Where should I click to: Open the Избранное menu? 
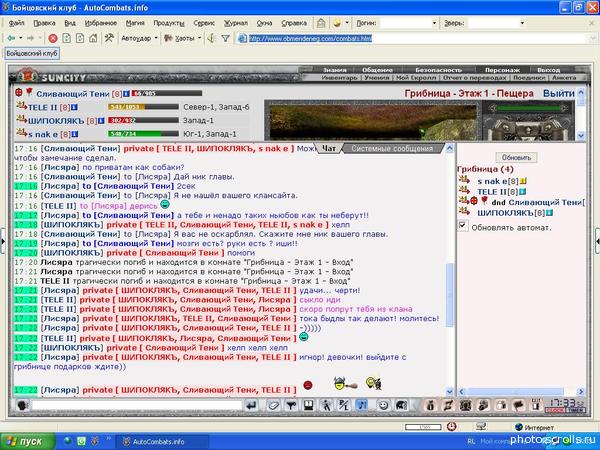(x=101, y=23)
